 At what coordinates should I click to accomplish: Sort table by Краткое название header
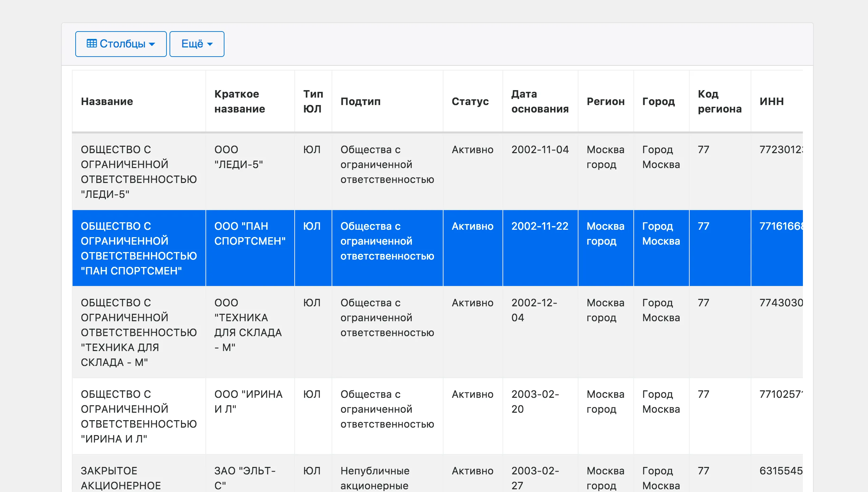coord(239,101)
